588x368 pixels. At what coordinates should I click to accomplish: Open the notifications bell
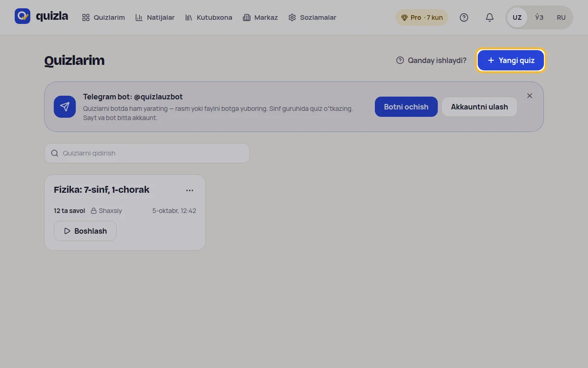pos(490,17)
